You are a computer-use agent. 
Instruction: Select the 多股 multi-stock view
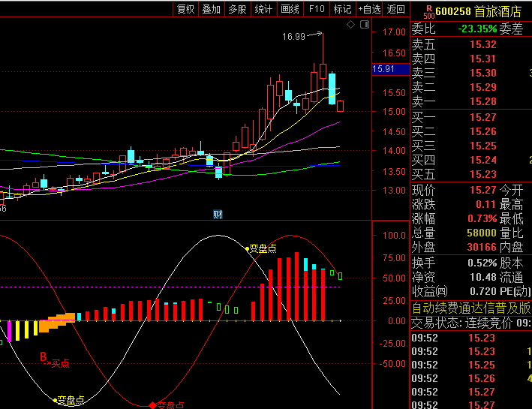point(238,9)
